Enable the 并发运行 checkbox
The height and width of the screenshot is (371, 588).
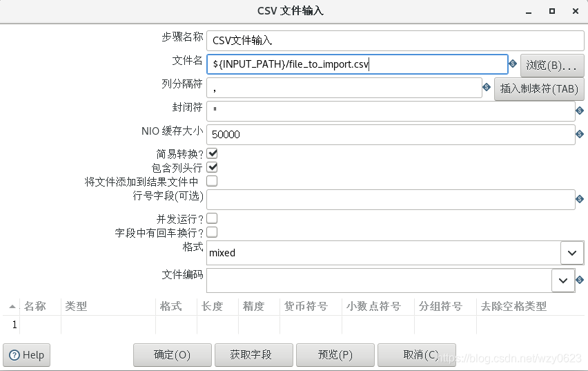(213, 218)
